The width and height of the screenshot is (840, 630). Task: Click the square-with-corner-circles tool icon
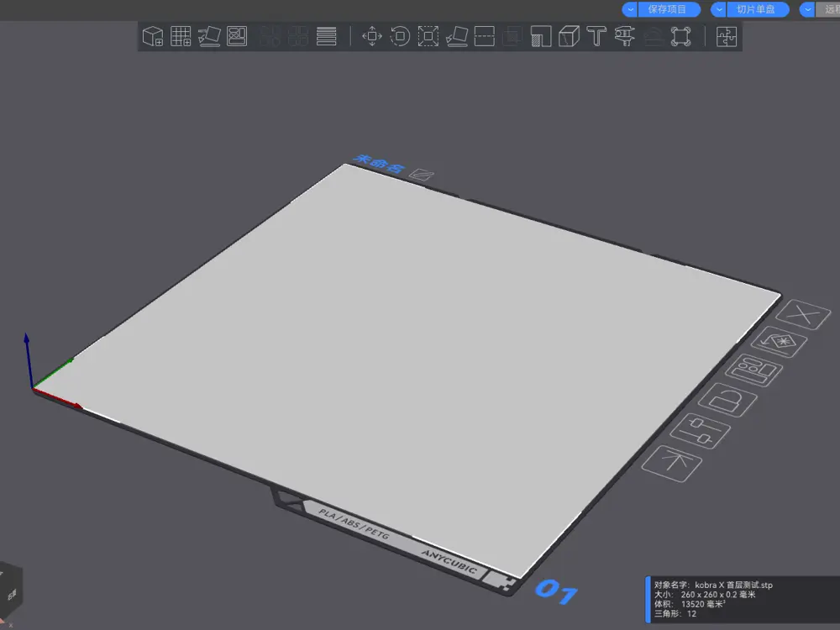click(x=681, y=36)
